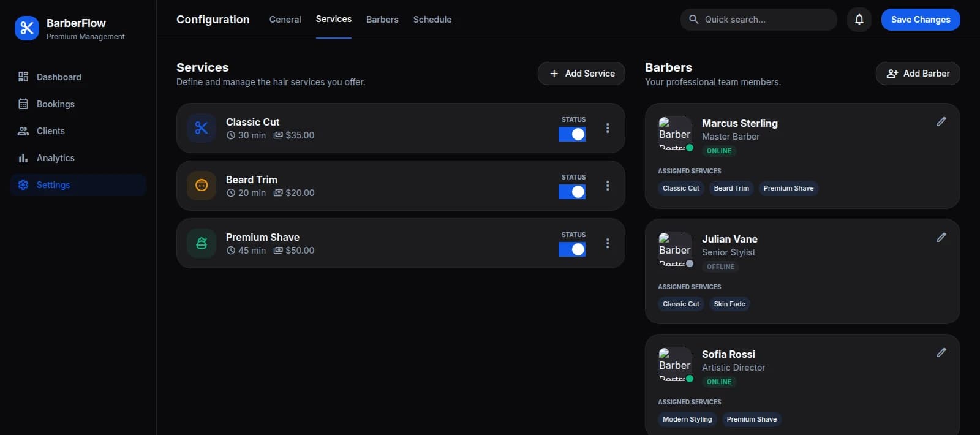Image resolution: width=980 pixels, height=435 pixels.
Task: Toggle the Classic Cut status switch
Action: click(572, 134)
